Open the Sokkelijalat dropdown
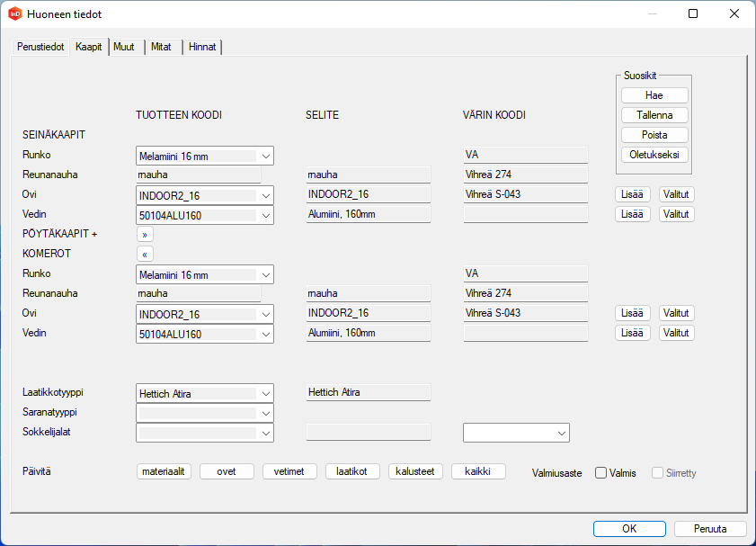The height and width of the screenshot is (546, 756). tap(204, 433)
